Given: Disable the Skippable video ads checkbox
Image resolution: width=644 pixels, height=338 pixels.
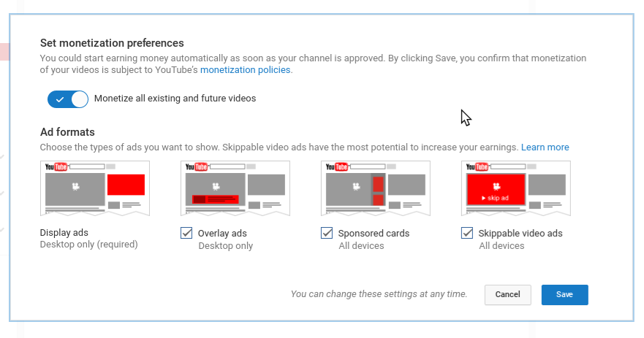Looking at the screenshot, I should tap(467, 234).
